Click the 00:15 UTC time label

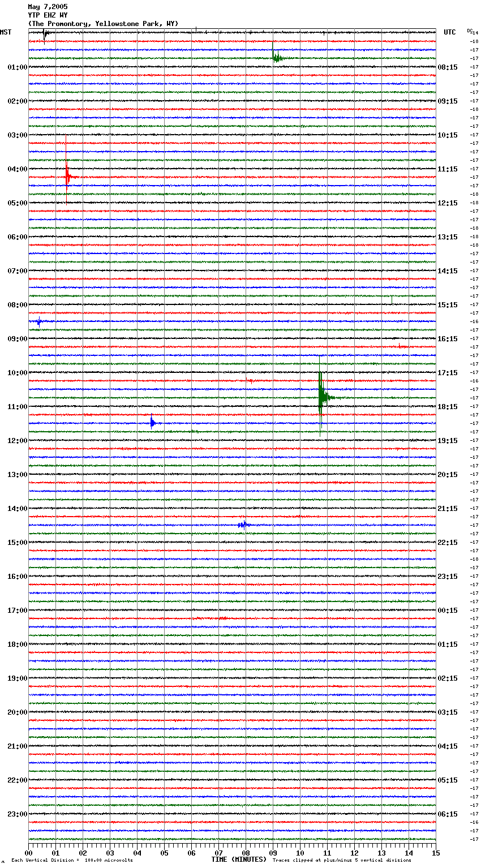[448, 611]
